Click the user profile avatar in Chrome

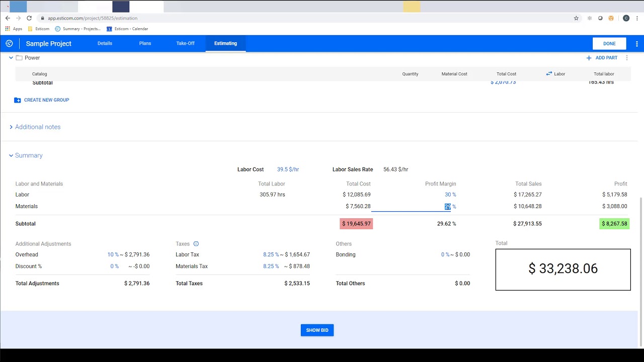point(626,18)
